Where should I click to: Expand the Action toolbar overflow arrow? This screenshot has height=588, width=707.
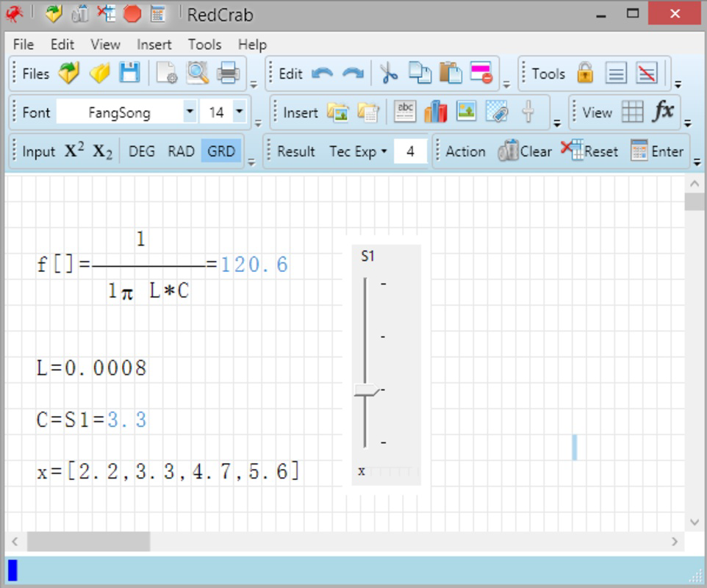(x=697, y=162)
